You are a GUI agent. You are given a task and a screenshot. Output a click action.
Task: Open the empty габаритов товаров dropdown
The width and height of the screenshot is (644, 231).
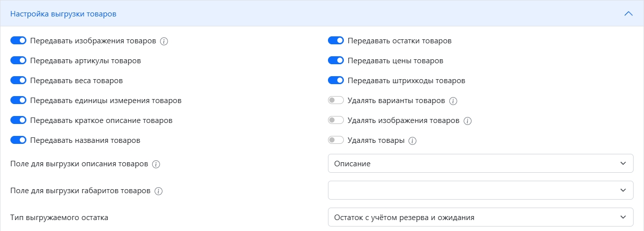pos(481,190)
